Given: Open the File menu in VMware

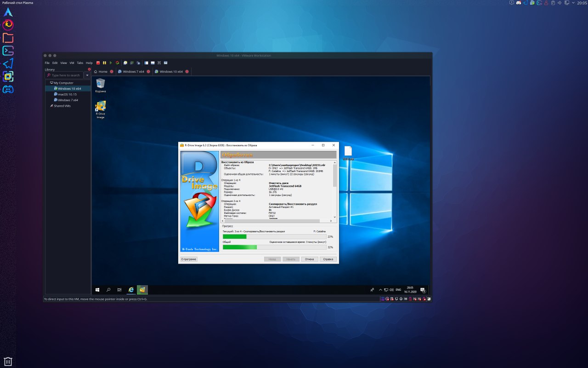Looking at the screenshot, I should [47, 63].
